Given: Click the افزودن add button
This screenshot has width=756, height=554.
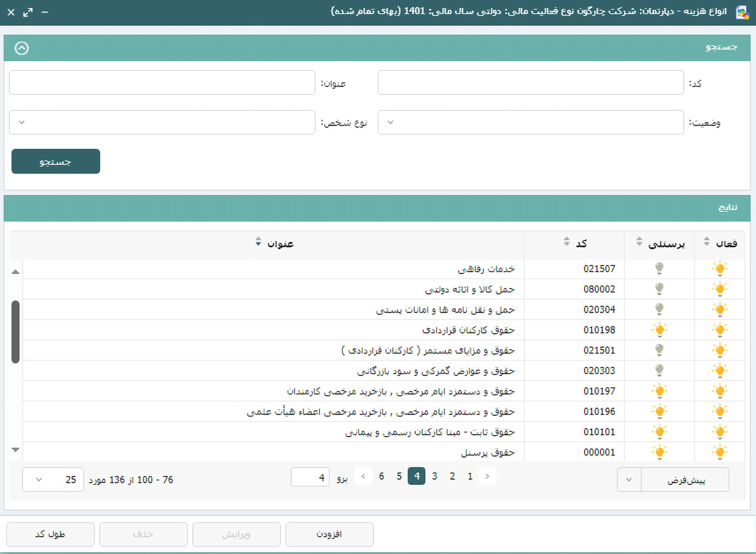Looking at the screenshot, I should click(x=329, y=534).
